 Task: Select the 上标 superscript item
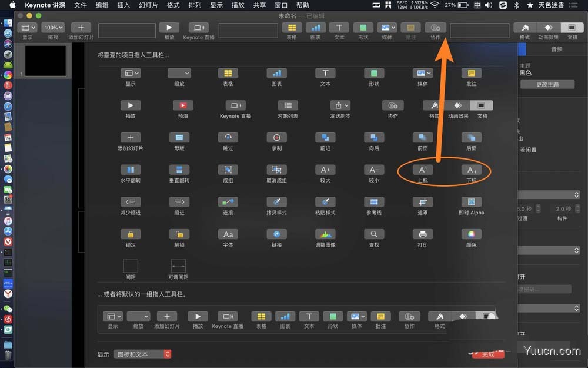click(x=423, y=170)
